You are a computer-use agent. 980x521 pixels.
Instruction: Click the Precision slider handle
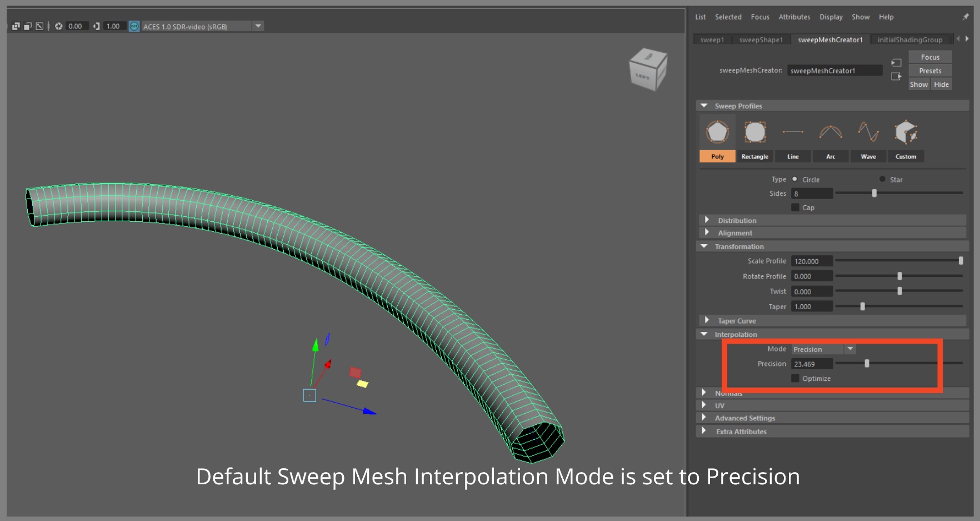[867, 364]
